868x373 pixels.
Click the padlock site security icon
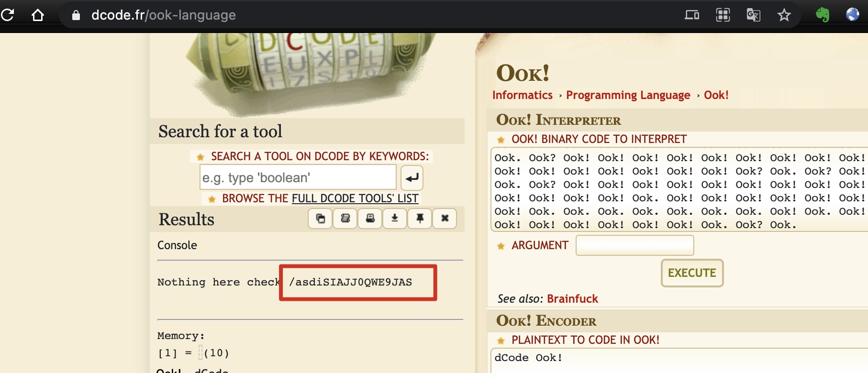click(x=76, y=15)
